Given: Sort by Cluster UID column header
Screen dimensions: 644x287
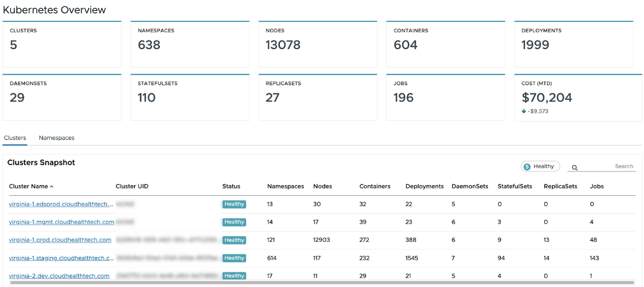Looking at the screenshot, I should pos(132,187).
